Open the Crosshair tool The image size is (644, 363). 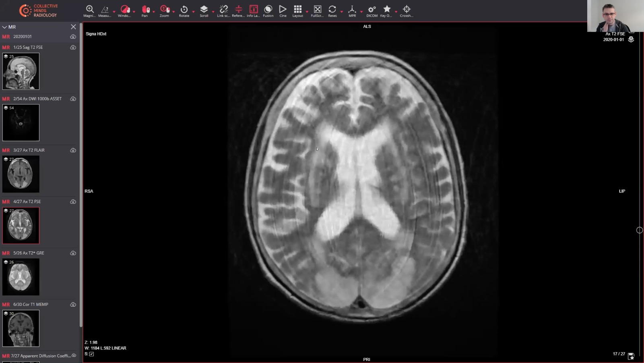tap(406, 10)
